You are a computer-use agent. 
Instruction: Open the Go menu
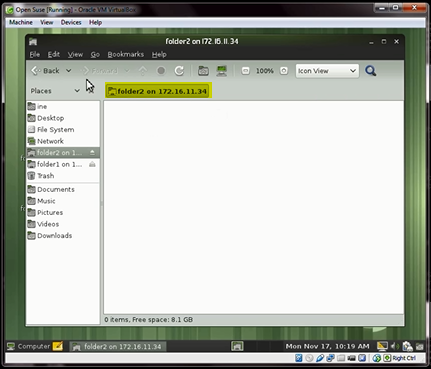[x=95, y=54]
